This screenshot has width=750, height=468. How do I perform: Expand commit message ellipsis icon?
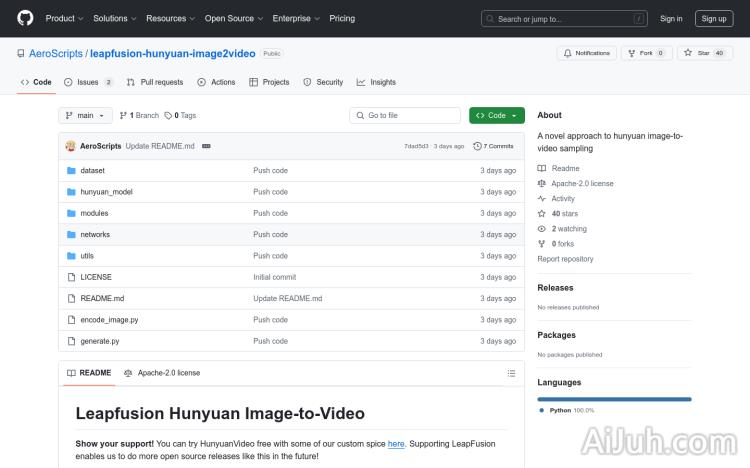tap(206, 146)
